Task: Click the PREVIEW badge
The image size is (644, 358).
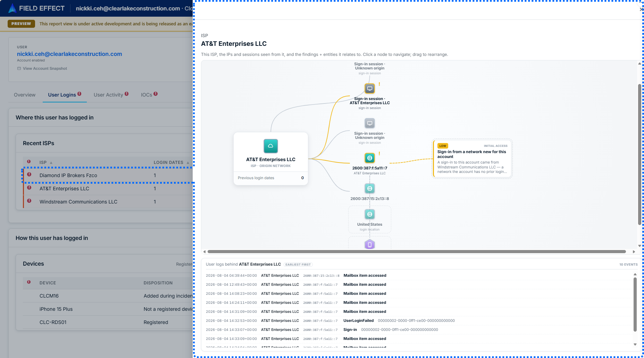Action: pyautogui.click(x=21, y=24)
